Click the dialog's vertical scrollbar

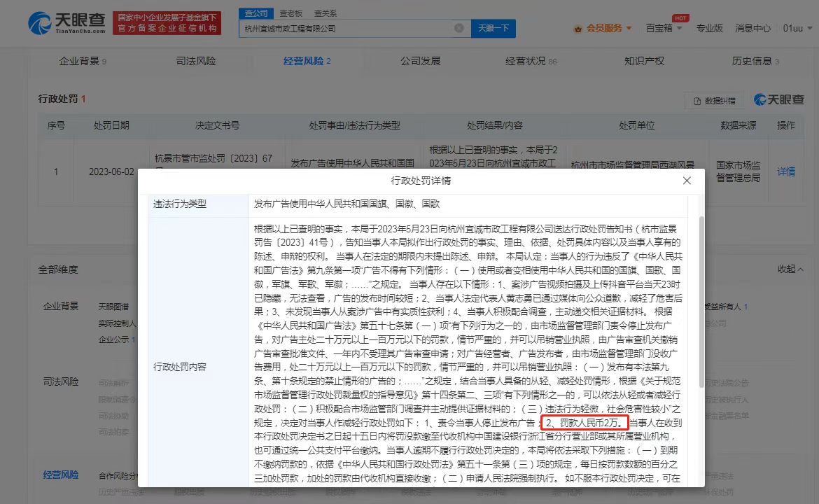[701, 301]
